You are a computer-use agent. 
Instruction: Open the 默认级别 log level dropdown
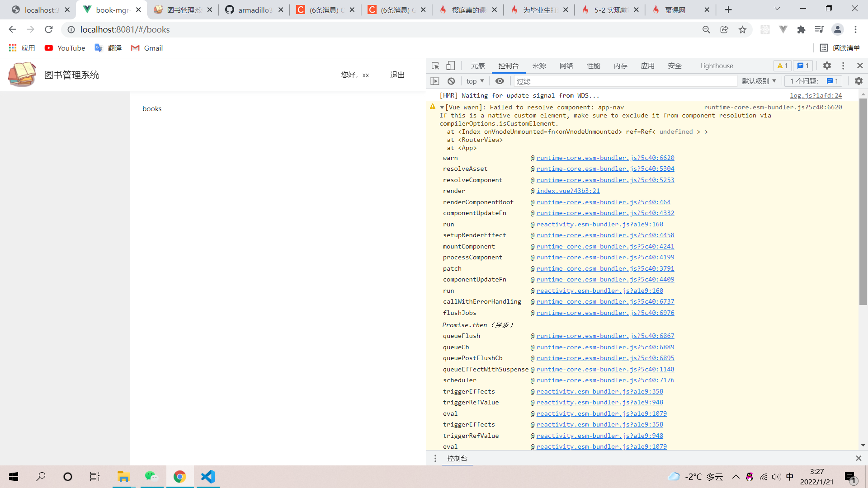759,81
